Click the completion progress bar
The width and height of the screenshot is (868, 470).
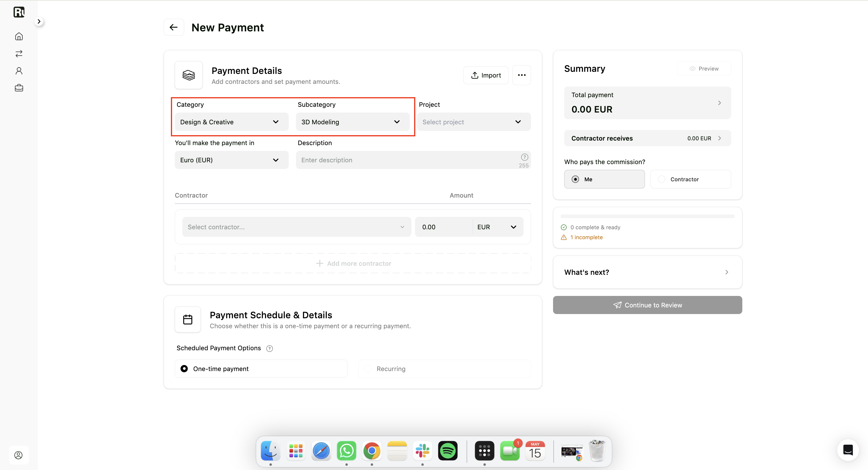click(647, 216)
